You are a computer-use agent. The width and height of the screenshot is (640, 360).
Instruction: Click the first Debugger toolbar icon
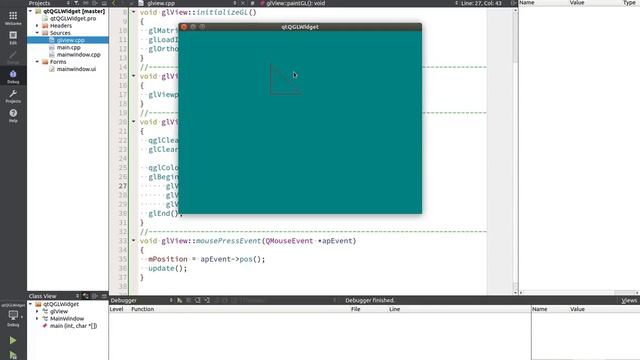coord(180,300)
